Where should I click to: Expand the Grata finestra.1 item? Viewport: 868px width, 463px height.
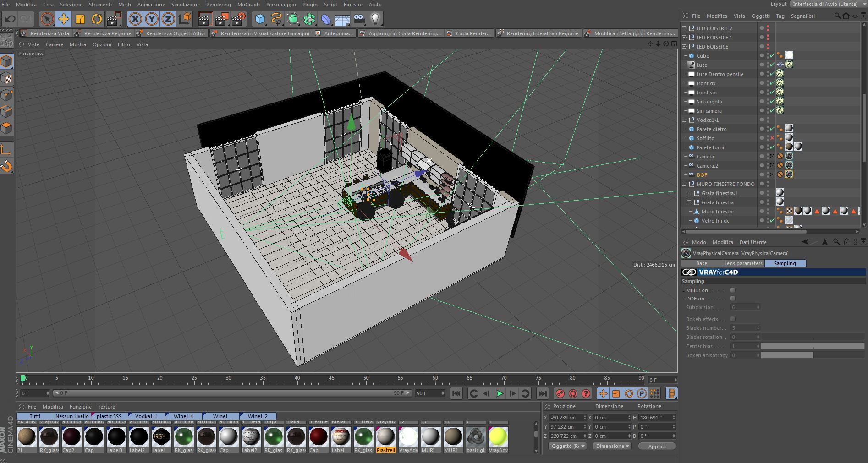[x=689, y=193]
